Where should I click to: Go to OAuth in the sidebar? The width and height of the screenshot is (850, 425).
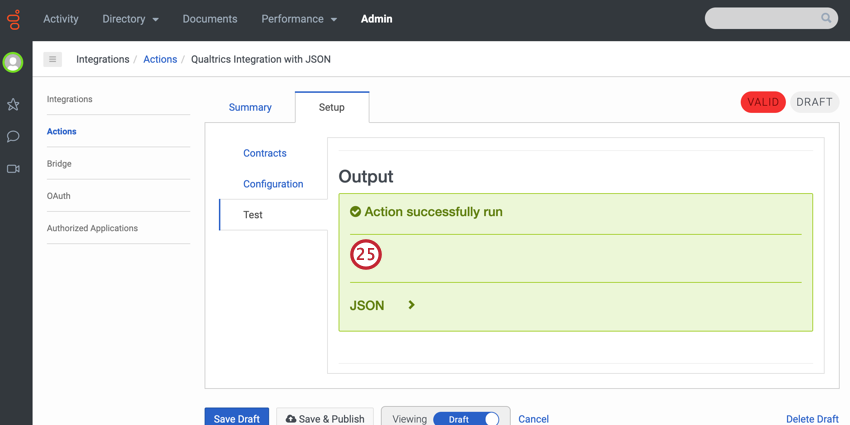tap(59, 196)
